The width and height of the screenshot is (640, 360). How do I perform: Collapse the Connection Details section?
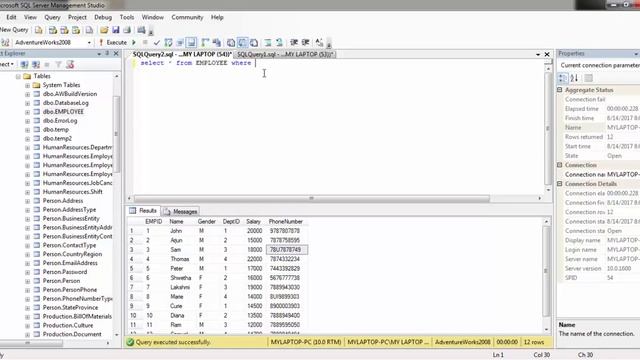click(560, 184)
